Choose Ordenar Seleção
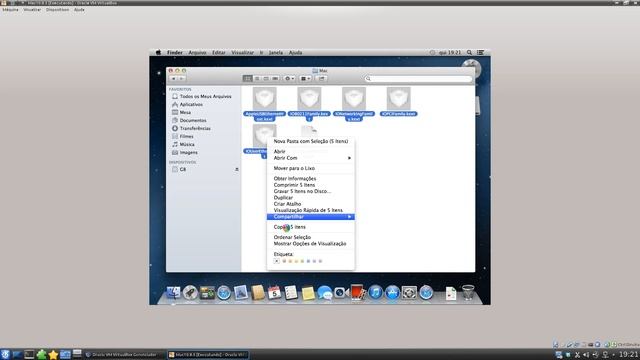 (311, 237)
